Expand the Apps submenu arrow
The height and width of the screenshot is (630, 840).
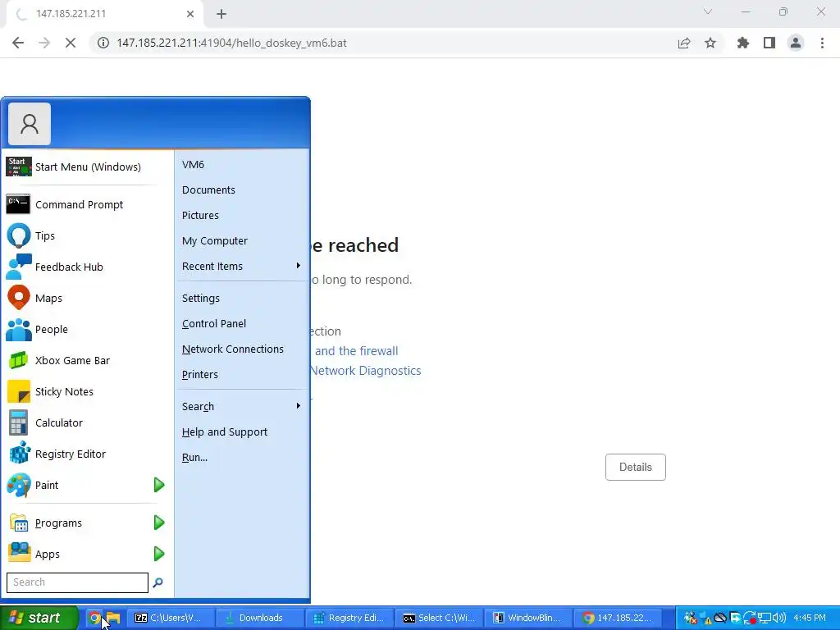click(x=159, y=554)
